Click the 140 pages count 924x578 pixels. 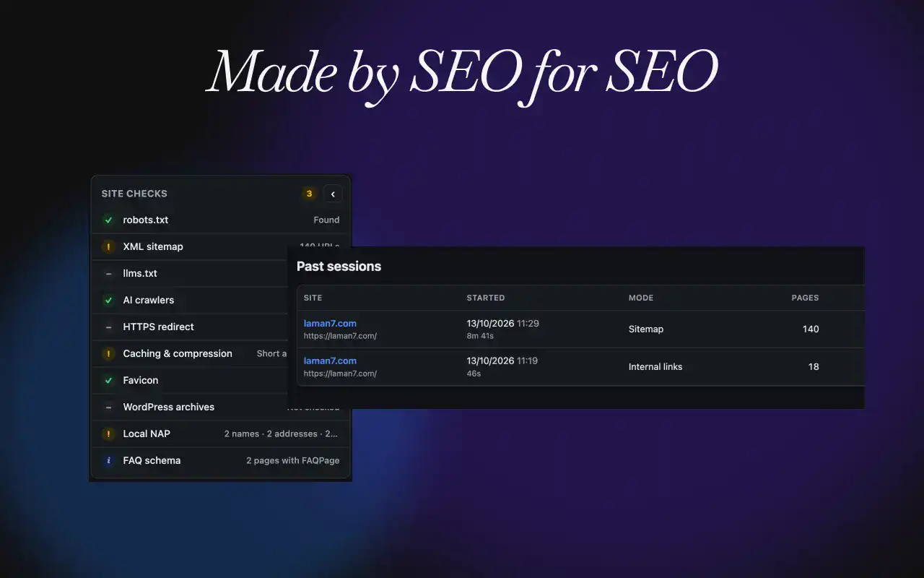[811, 329]
